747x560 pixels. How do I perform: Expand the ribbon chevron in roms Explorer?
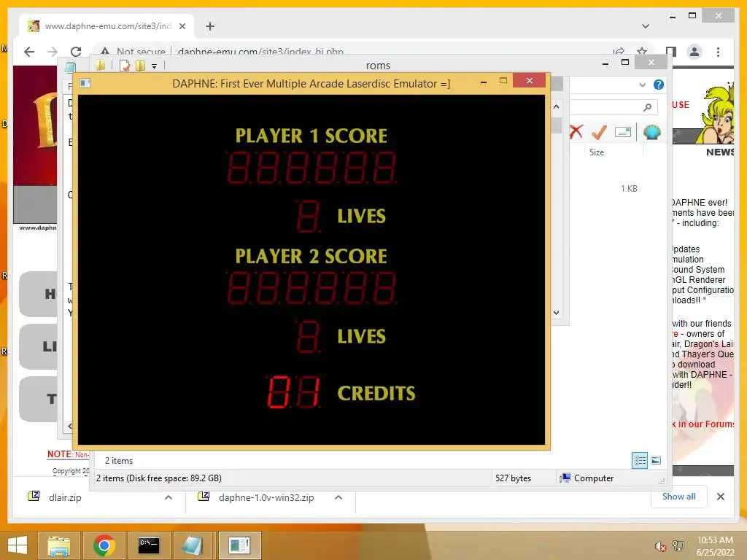click(x=642, y=85)
